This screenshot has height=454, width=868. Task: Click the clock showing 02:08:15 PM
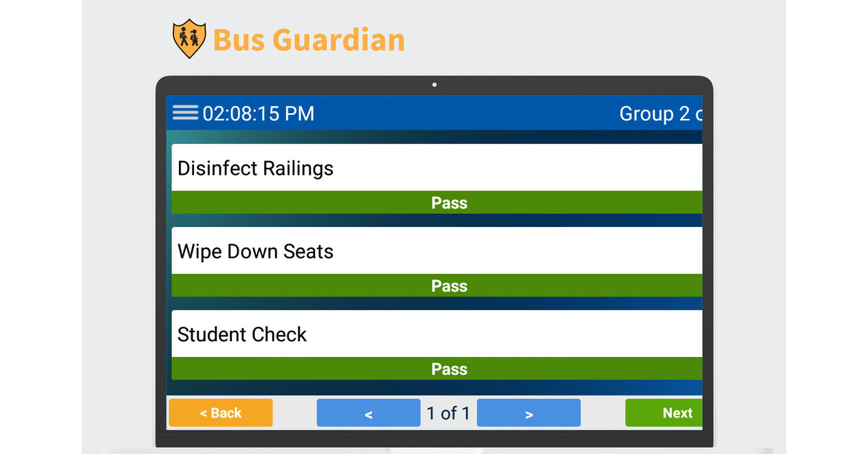point(258,113)
